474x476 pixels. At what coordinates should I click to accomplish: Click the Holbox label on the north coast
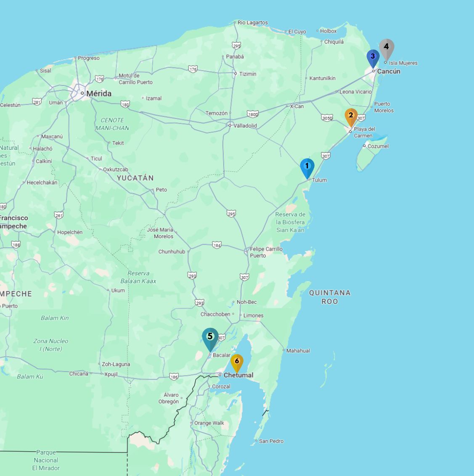coord(328,31)
